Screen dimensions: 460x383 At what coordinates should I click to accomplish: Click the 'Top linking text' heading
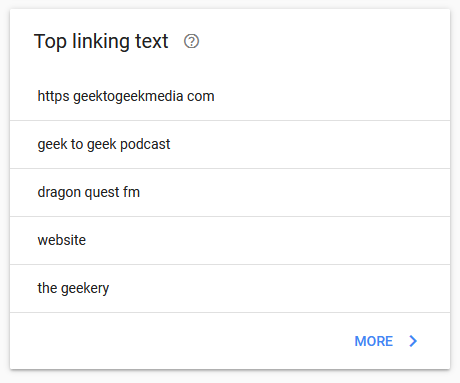pyautogui.click(x=101, y=41)
